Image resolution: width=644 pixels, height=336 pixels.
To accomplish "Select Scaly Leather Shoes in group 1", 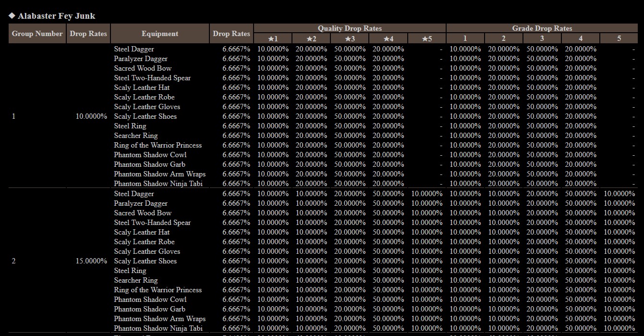I will [145, 116].
